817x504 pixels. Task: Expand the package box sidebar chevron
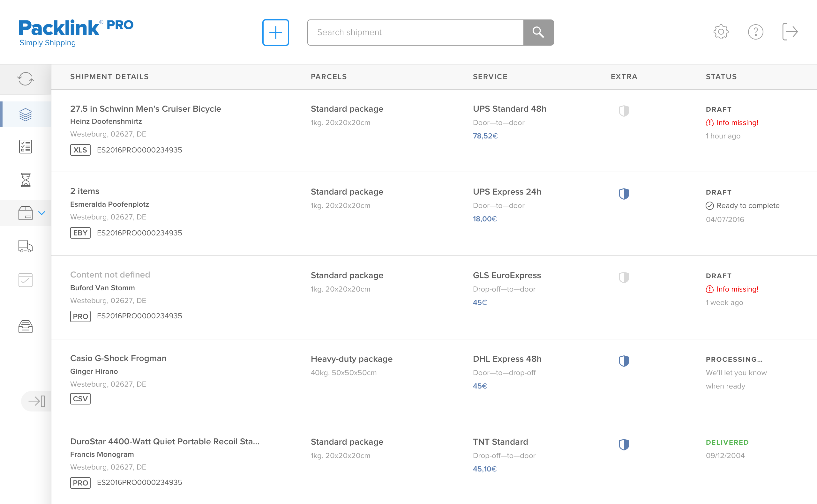[42, 213]
